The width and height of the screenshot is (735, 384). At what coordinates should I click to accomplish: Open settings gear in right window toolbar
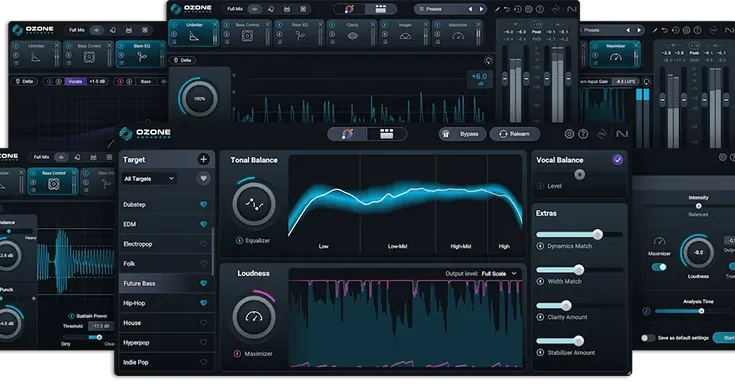[686, 30]
